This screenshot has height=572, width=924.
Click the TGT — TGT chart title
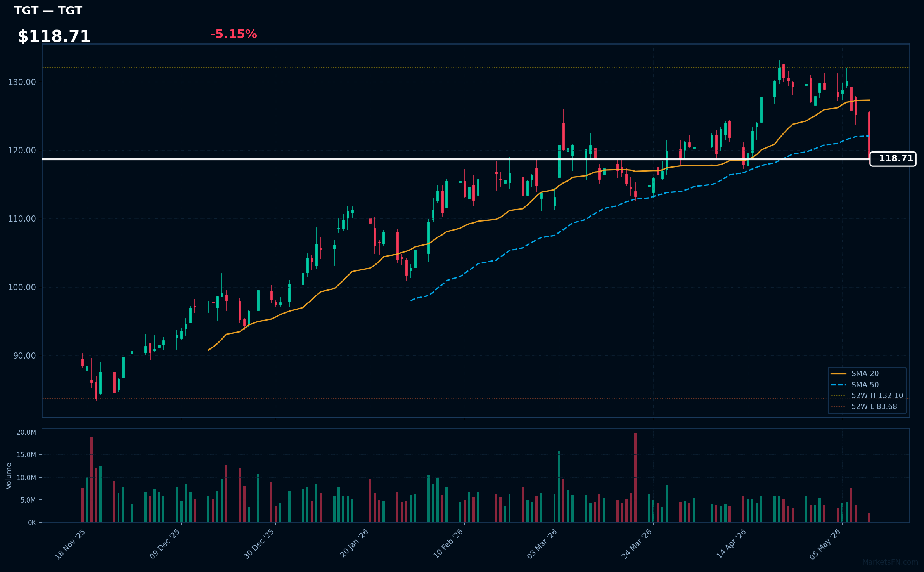[x=48, y=10]
